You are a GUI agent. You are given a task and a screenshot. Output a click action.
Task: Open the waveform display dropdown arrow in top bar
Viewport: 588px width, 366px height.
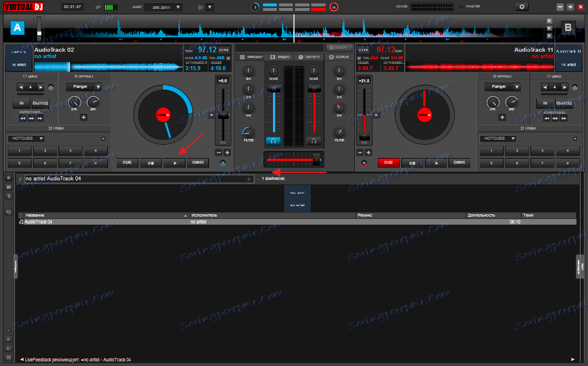(x=210, y=7)
